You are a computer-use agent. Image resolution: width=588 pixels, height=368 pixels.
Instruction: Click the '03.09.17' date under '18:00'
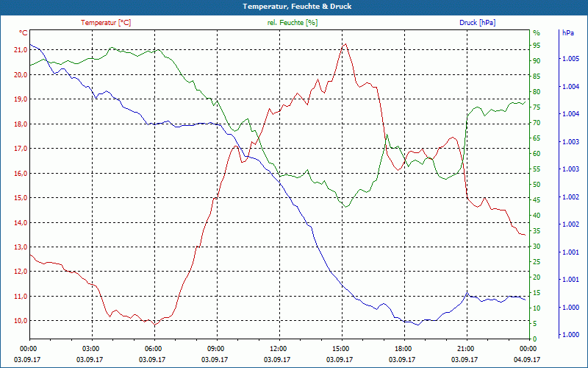[x=402, y=360]
